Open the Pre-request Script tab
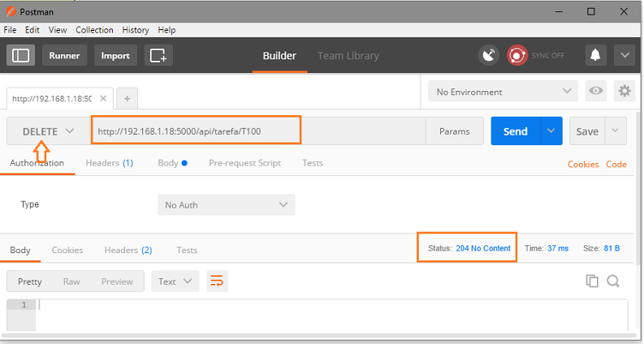Screen dimensions: 644x344 (x=244, y=163)
